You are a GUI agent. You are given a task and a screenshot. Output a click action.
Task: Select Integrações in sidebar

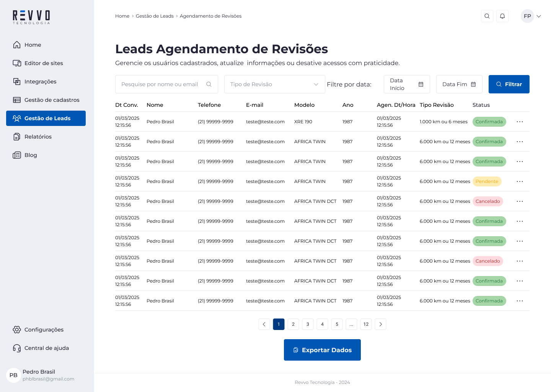[x=40, y=82]
